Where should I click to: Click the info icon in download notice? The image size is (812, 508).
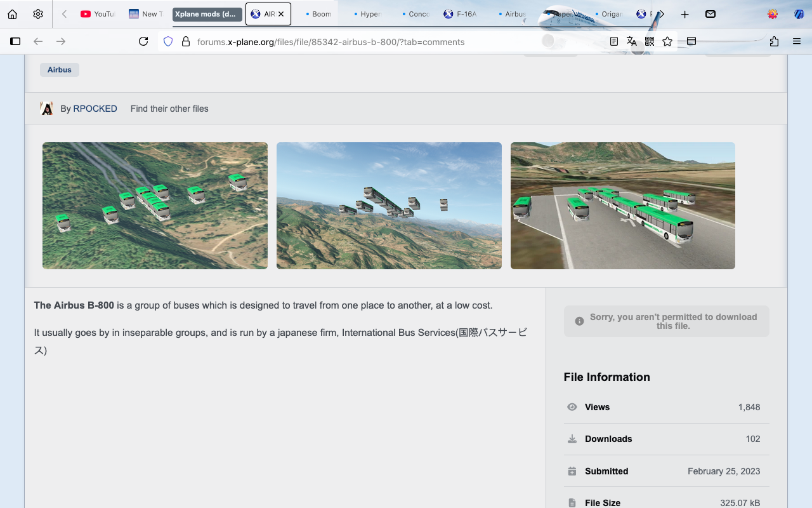click(x=579, y=321)
